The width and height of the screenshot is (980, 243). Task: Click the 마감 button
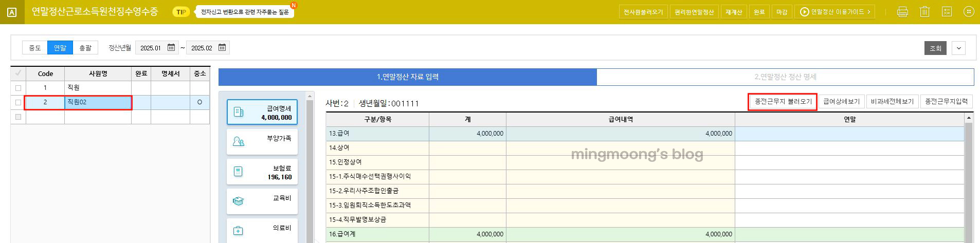click(x=782, y=12)
